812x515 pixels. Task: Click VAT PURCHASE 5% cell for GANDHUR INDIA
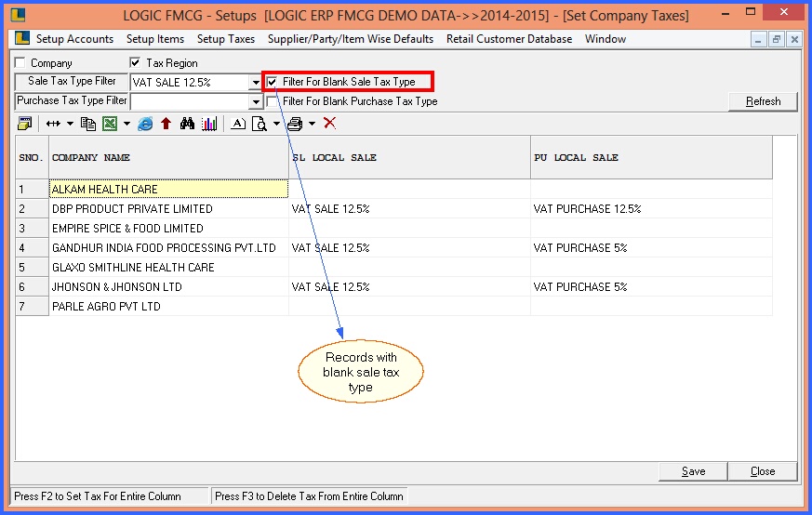(651, 248)
